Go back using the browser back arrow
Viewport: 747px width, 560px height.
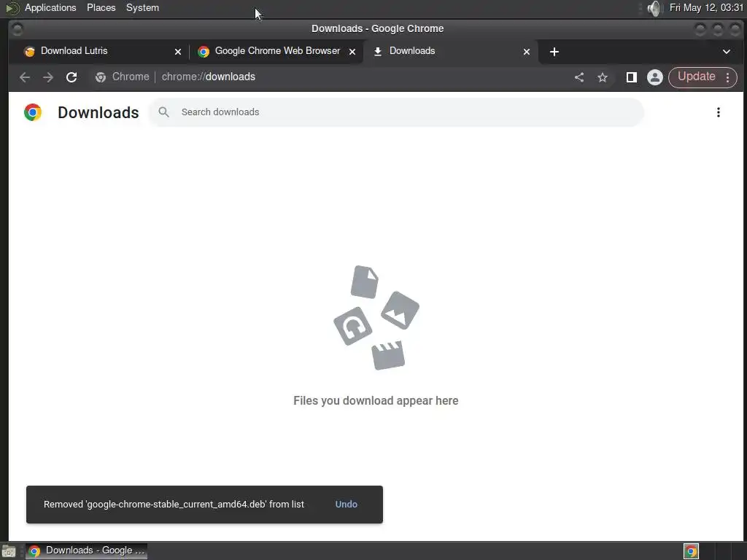click(x=25, y=77)
